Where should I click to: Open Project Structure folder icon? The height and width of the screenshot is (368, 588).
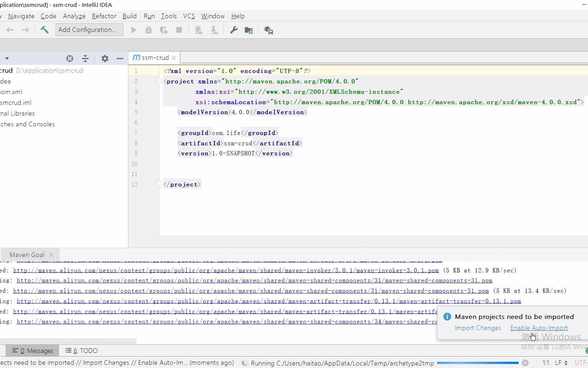(x=249, y=30)
